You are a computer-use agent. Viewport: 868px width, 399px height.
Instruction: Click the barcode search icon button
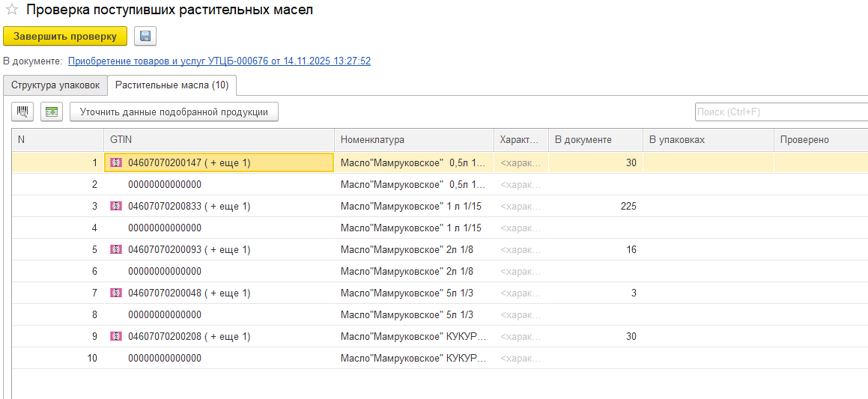click(x=22, y=112)
